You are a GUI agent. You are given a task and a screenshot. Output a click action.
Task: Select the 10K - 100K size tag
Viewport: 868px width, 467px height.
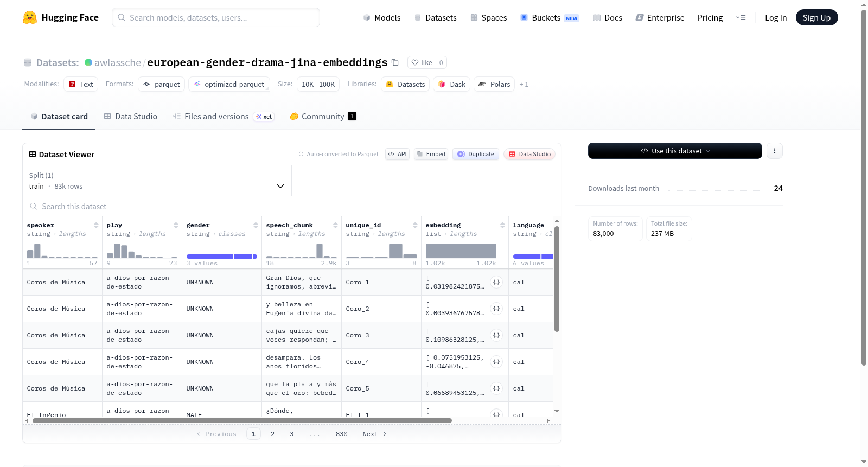pyautogui.click(x=318, y=84)
